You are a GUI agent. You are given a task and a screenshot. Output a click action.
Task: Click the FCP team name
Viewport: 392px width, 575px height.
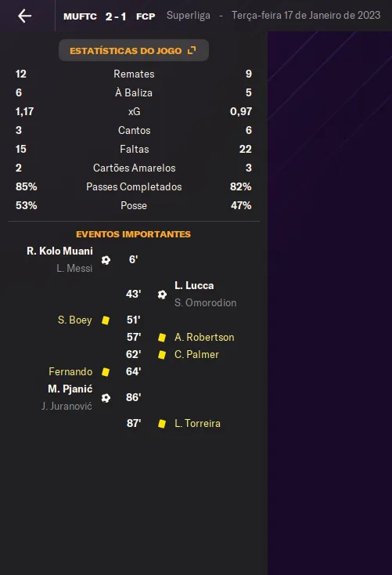(146, 16)
